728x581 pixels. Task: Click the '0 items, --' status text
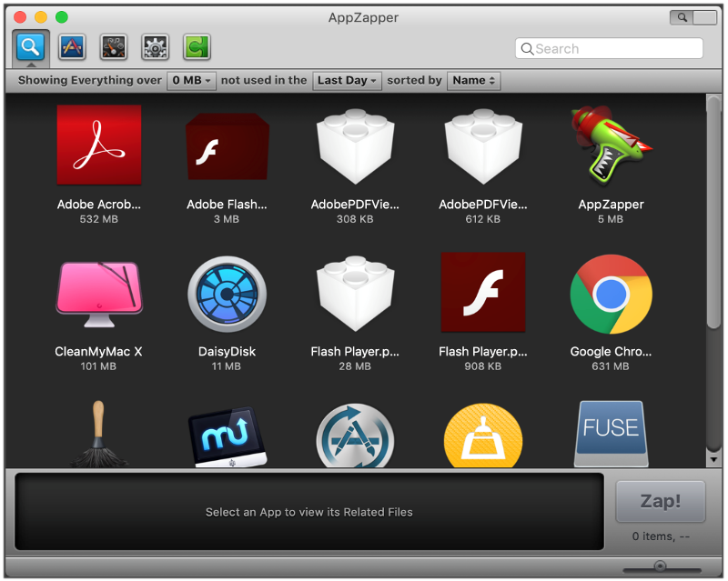pyautogui.click(x=661, y=536)
